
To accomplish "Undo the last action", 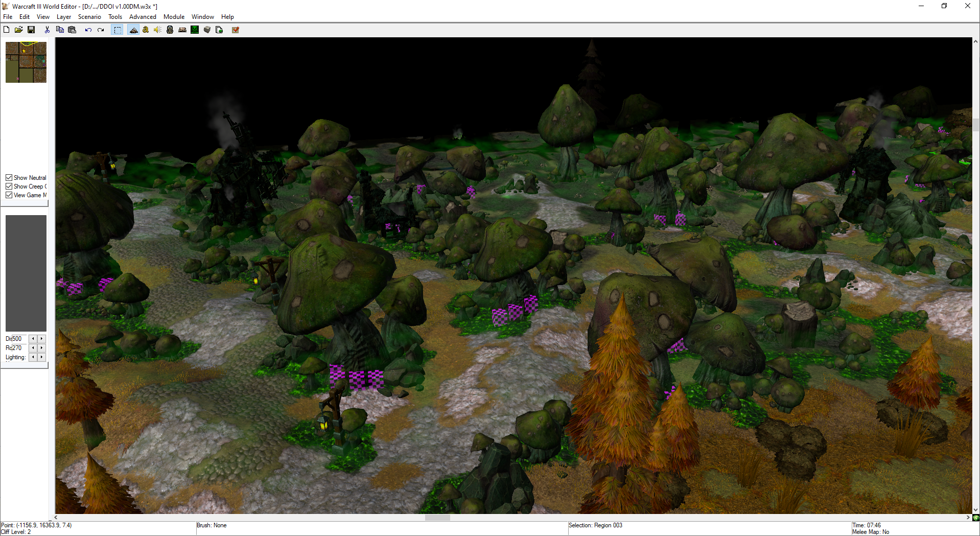I will [x=88, y=30].
